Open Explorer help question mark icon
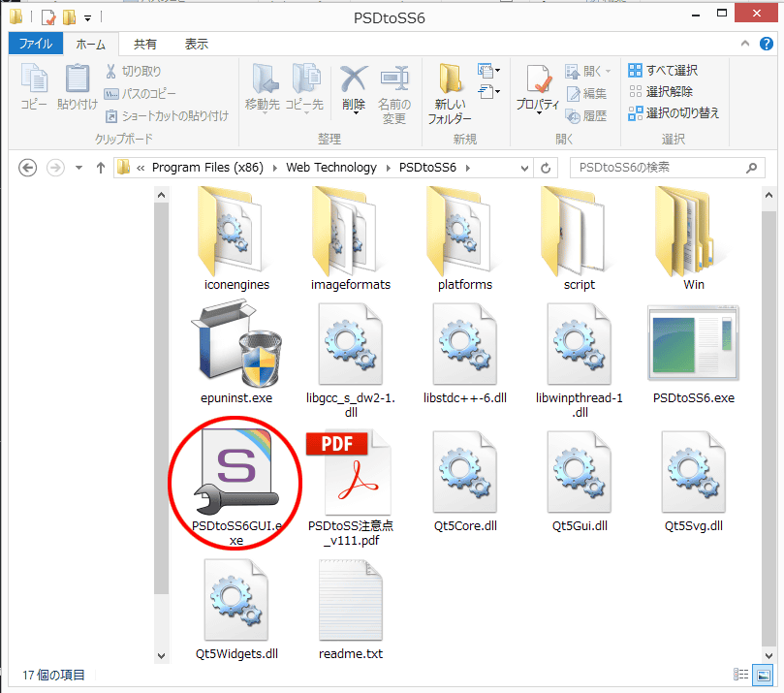Image resolution: width=784 pixels, height=693 pixels. click(766, 44)
